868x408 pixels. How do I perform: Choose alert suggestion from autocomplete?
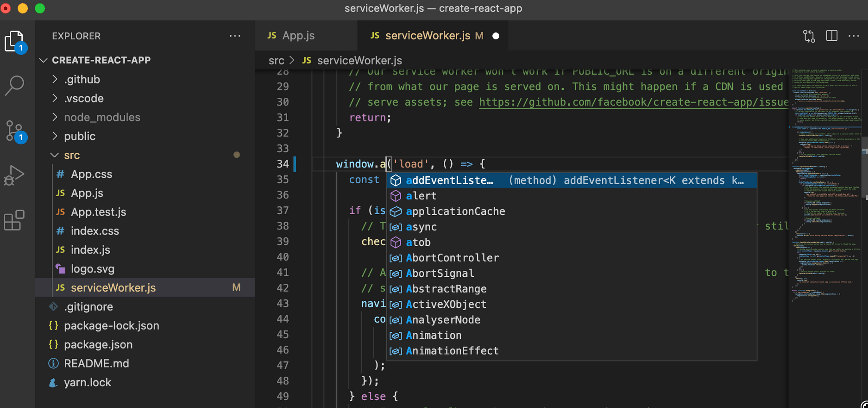coord(572,196)
